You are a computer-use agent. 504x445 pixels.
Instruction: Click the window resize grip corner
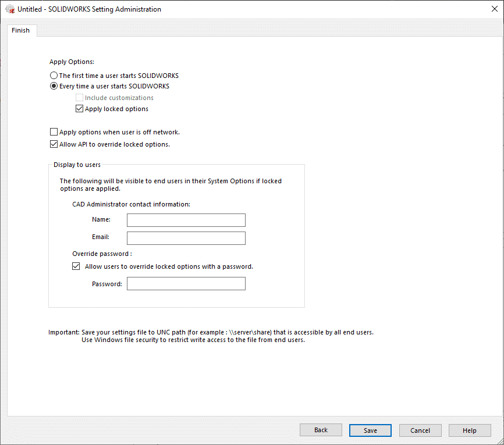(x=500, y=441)
